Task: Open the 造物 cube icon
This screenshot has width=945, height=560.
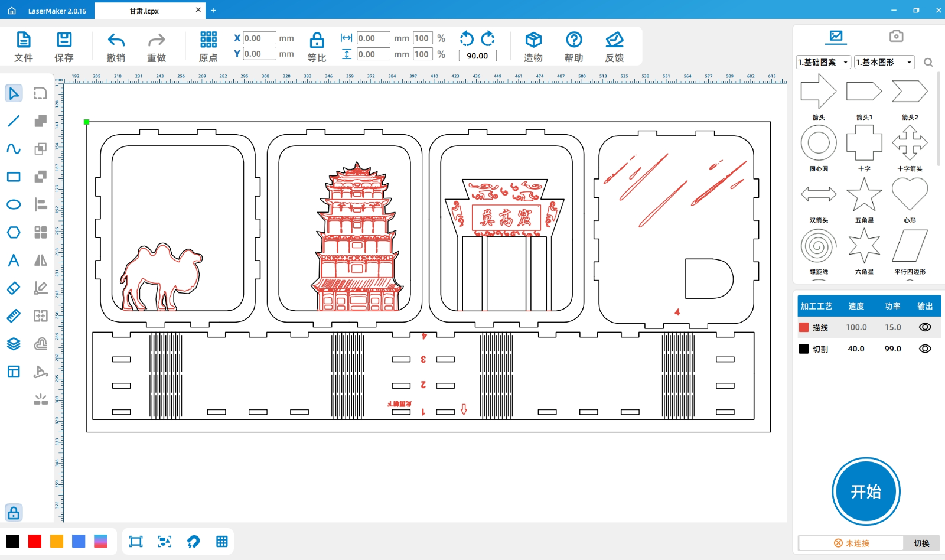Action: pos(533,40)
